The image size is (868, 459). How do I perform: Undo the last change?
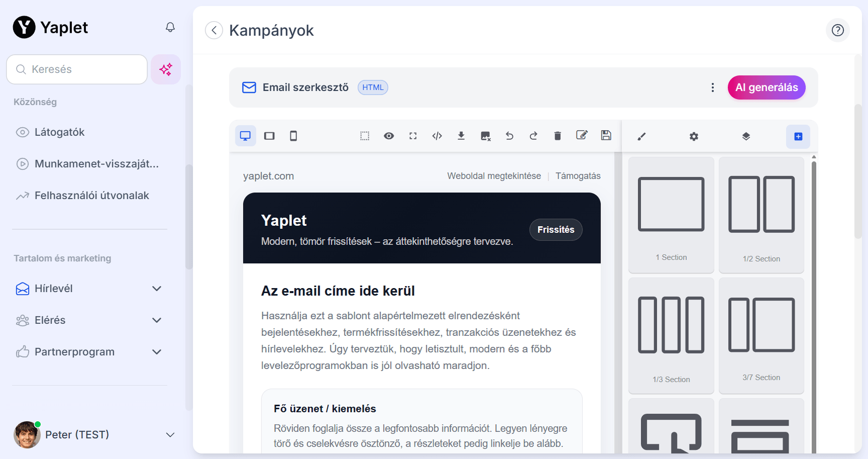click(x=509, y=136)
